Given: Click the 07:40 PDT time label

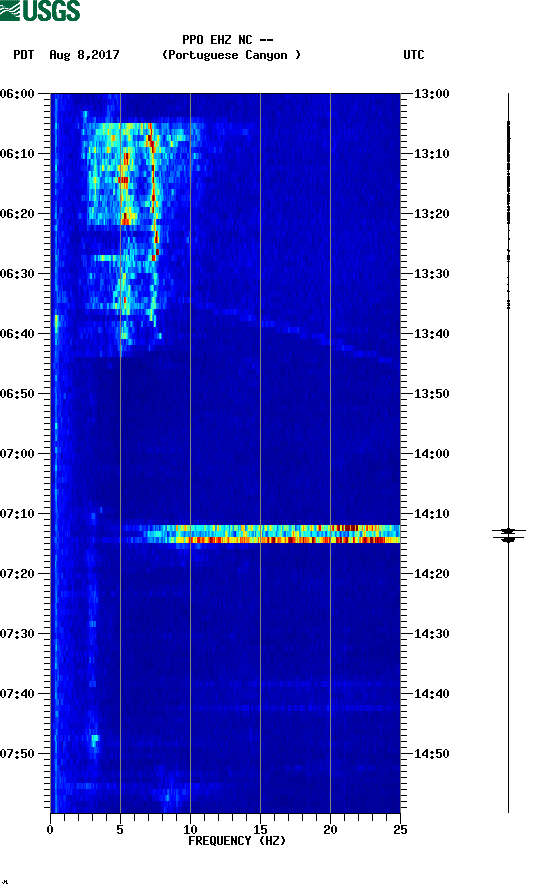Looking at the screenshot, I should [17, 694].
